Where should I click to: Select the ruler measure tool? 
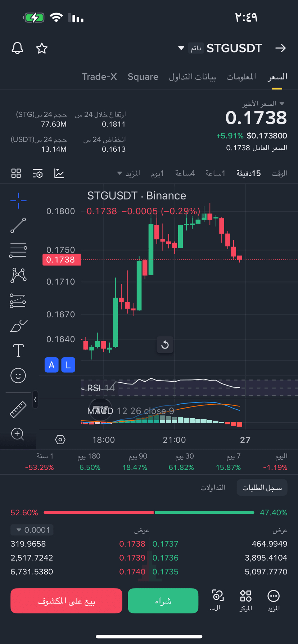18,409
